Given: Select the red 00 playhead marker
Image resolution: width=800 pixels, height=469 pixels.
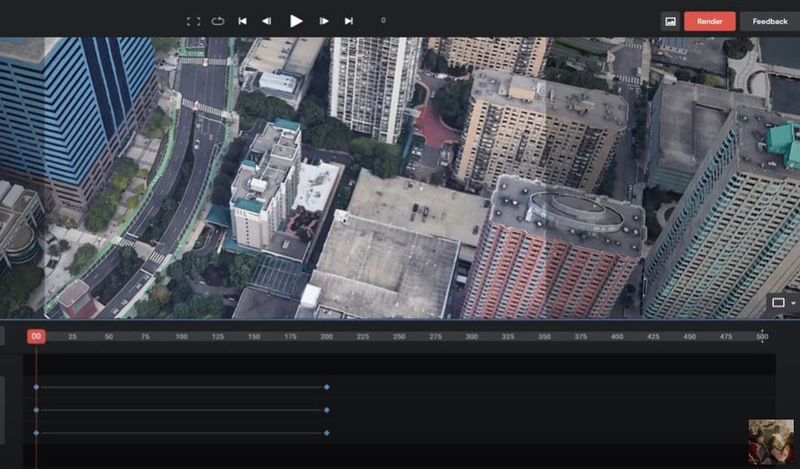Looking at the screenshot, I should coord(36,336).
